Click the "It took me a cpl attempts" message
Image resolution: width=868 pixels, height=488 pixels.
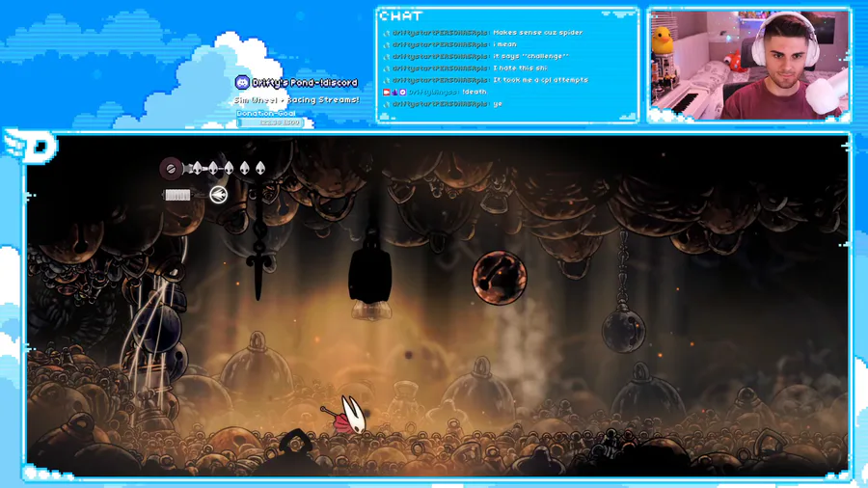click(540, 80)
